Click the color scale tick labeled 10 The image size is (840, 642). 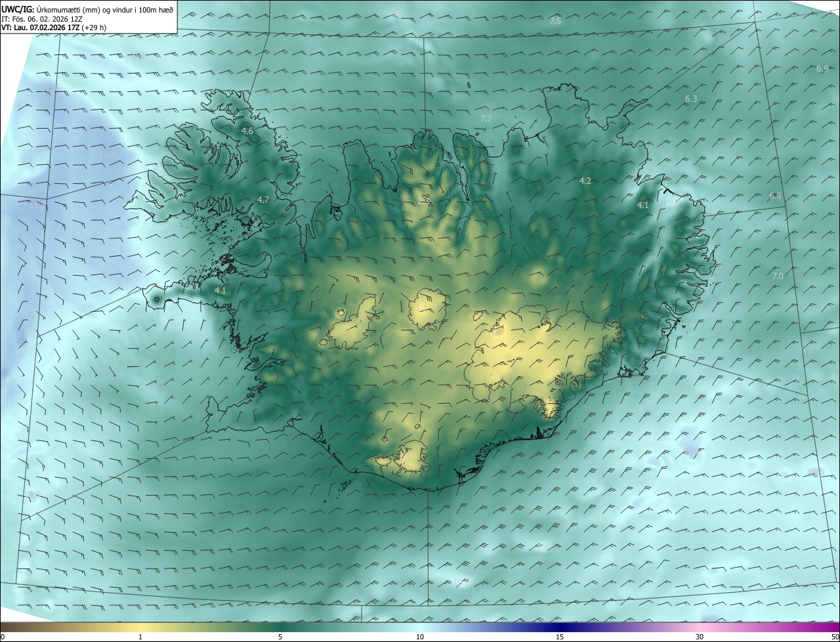(420, 637)
